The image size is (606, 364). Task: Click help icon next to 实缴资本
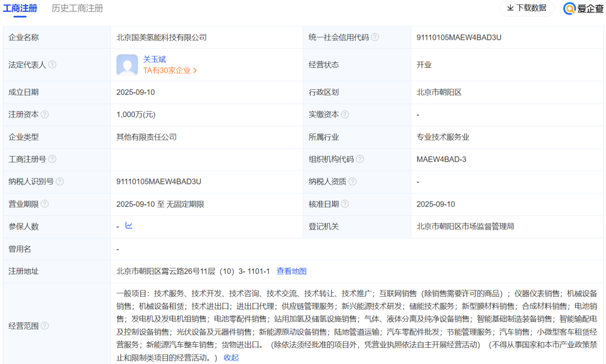pyautogui.click(x=345, y=114)
